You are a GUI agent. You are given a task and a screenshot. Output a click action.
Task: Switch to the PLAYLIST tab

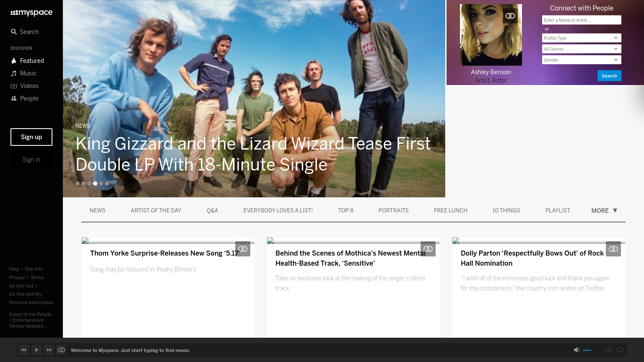pos(558,210)
